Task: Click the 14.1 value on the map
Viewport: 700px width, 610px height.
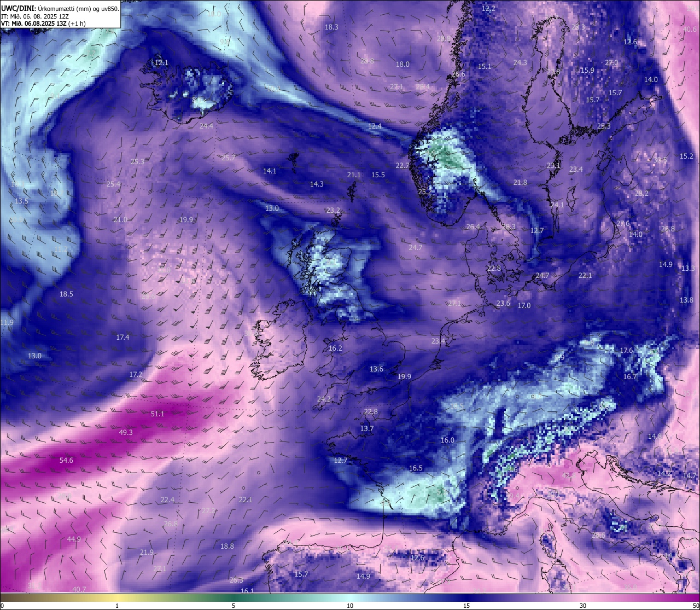Action: pyautogui.click(x=270, y=171)
